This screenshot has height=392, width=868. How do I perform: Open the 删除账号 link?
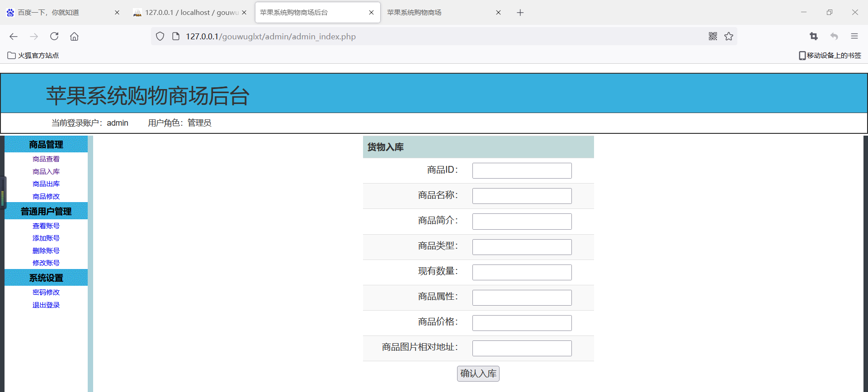pos(46,251)
